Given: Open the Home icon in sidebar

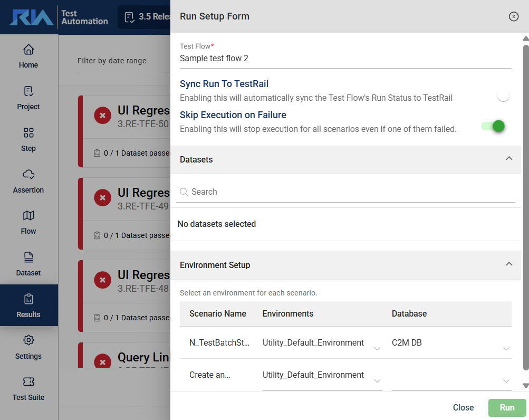Looking at the screenshot, I should [28, 50].
